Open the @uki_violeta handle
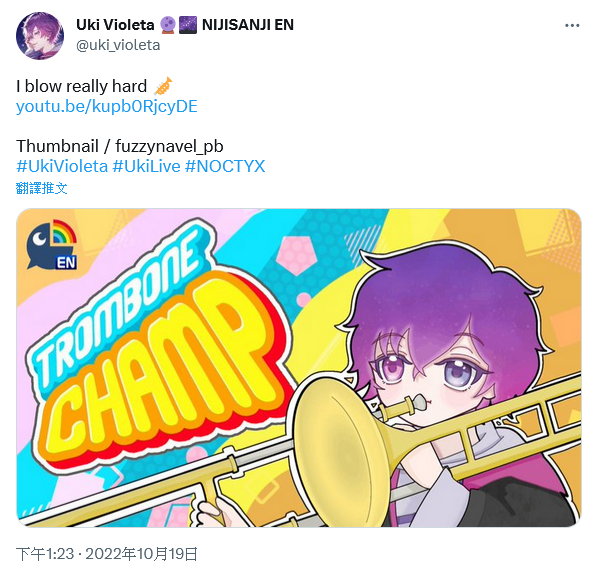 (118, 45)
